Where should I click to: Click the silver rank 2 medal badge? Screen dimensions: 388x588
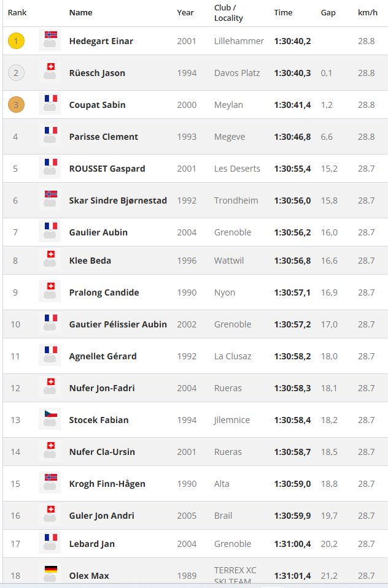tap(16, 73)
